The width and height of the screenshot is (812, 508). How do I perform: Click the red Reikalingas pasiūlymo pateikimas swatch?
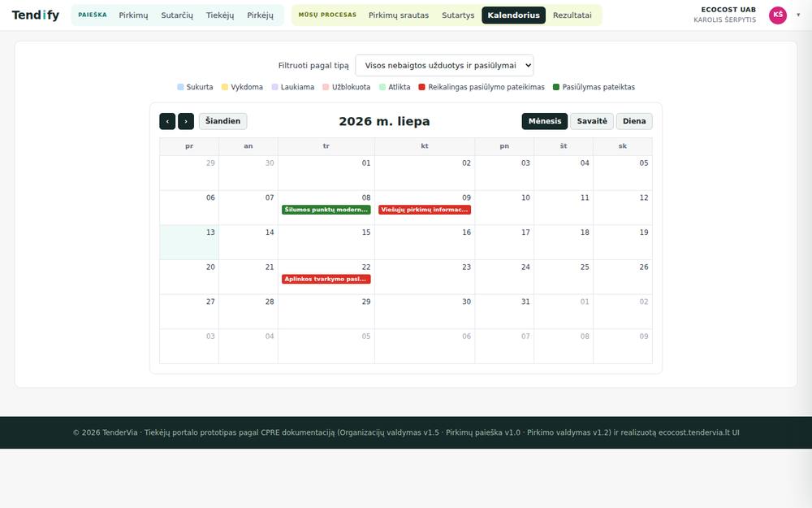(422, 87)
